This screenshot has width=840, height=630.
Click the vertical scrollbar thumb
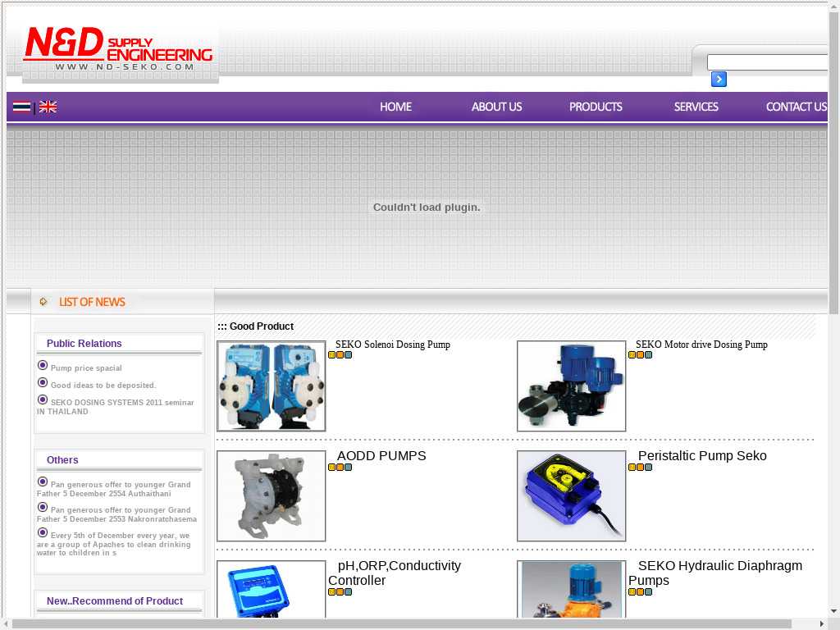tap(833, 163)
